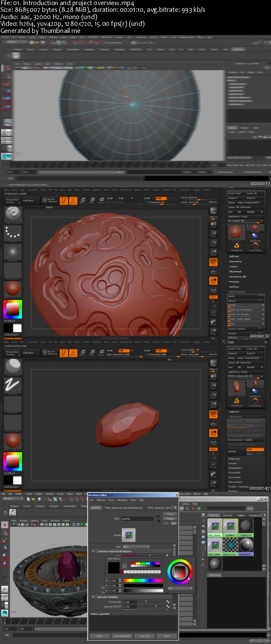
Task: Click Load Attributes button
Action: 122,636
